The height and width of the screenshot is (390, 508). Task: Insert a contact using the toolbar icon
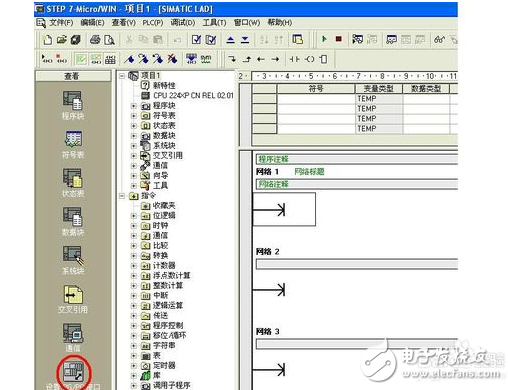click(294, 59)
